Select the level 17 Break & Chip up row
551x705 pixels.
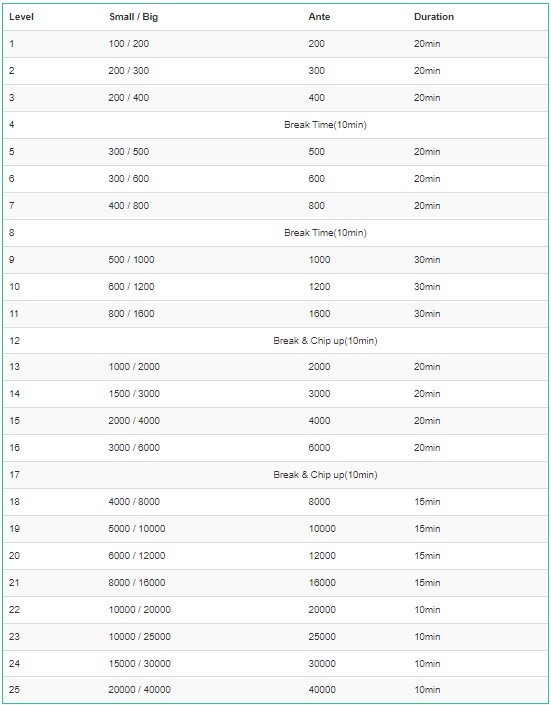276,475
